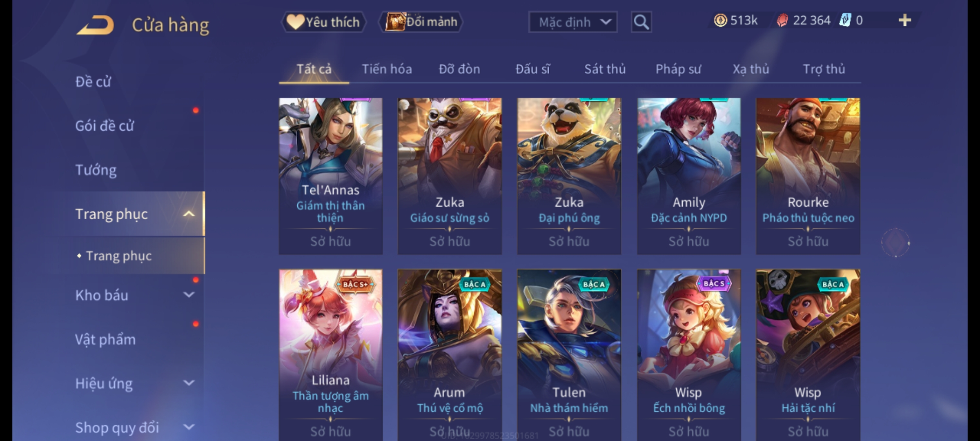Switch to the Pháp sư tab

coord(678,69)
